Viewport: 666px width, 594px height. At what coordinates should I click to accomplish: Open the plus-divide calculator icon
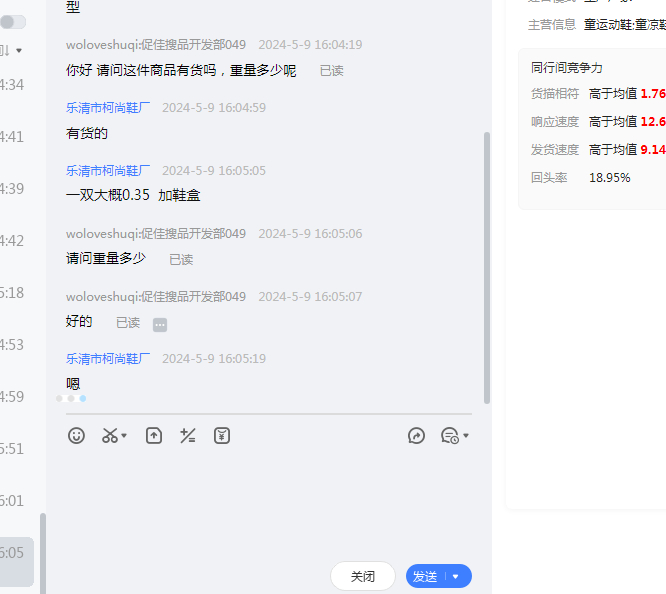188,436
